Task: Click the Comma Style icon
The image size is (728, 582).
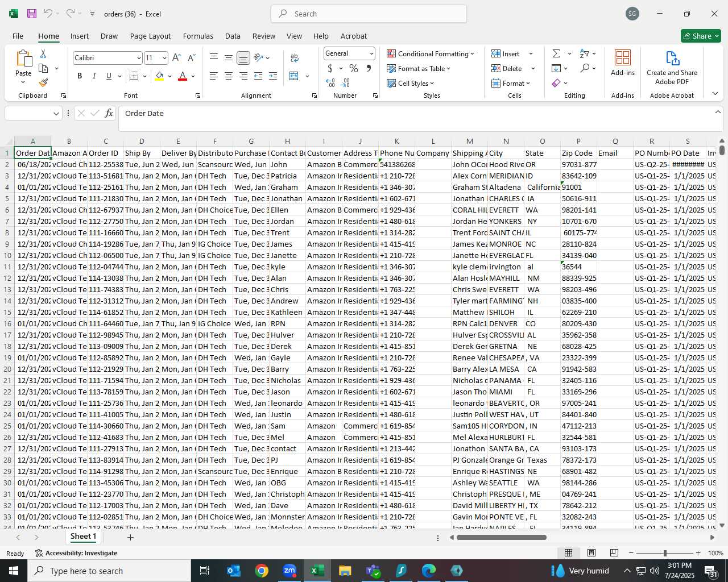Action: tap(369, 68)
